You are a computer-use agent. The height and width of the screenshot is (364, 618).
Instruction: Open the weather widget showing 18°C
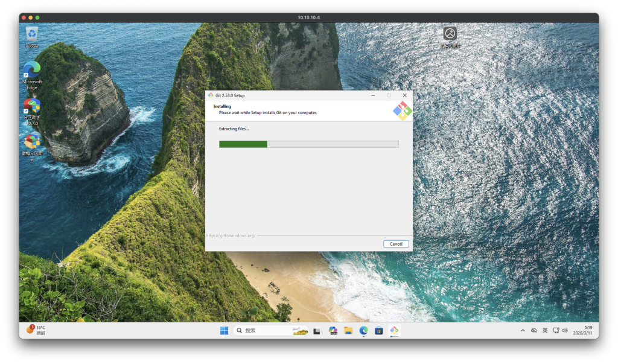tap(36, 330)
